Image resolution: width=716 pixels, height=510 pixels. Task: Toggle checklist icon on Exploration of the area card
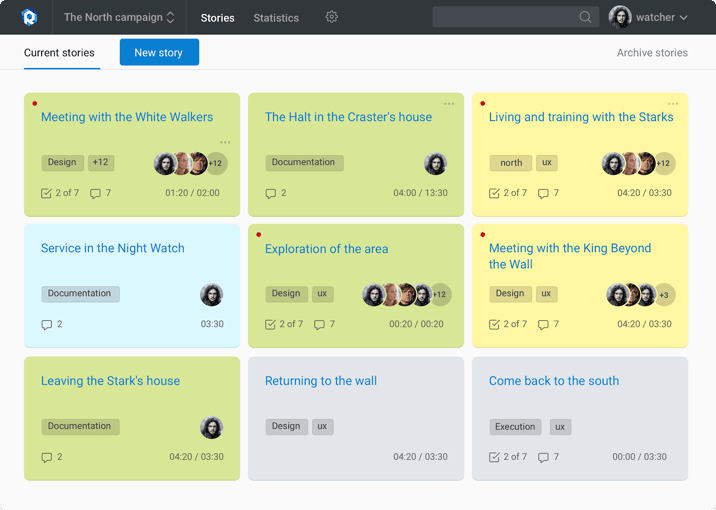[x=270, y=325]
